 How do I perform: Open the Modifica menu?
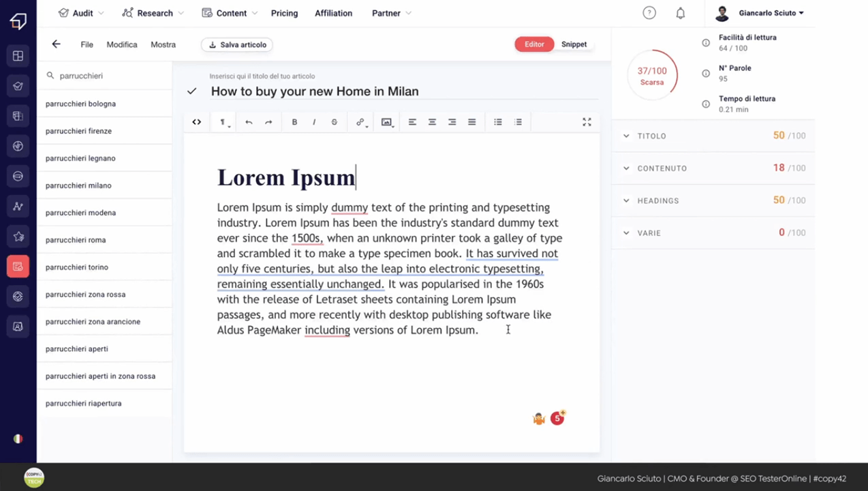122,44
